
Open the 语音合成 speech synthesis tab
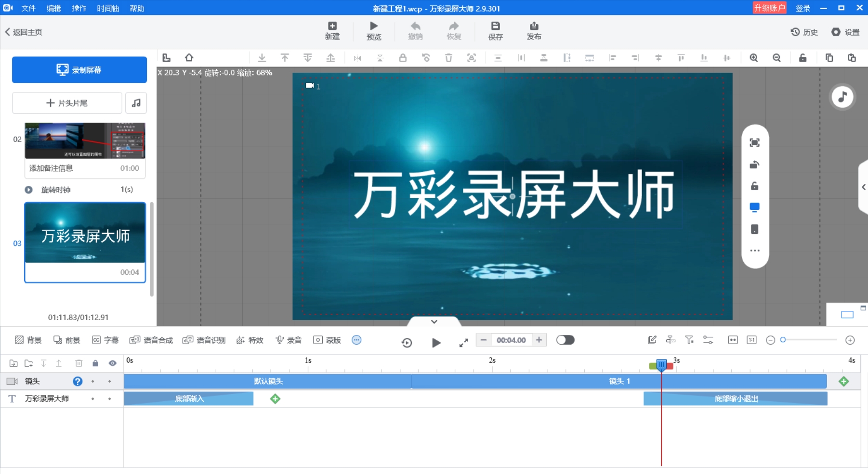pyautogui.click(x=151, y=340)
